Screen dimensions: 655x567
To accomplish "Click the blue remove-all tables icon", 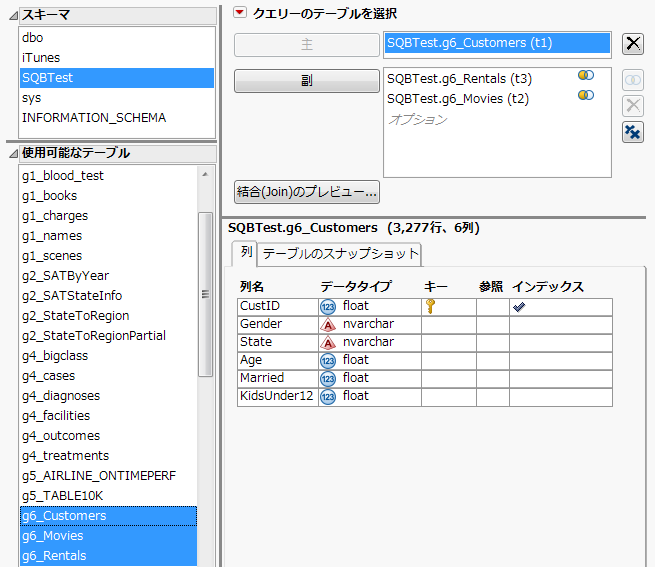I will [633, 132].
